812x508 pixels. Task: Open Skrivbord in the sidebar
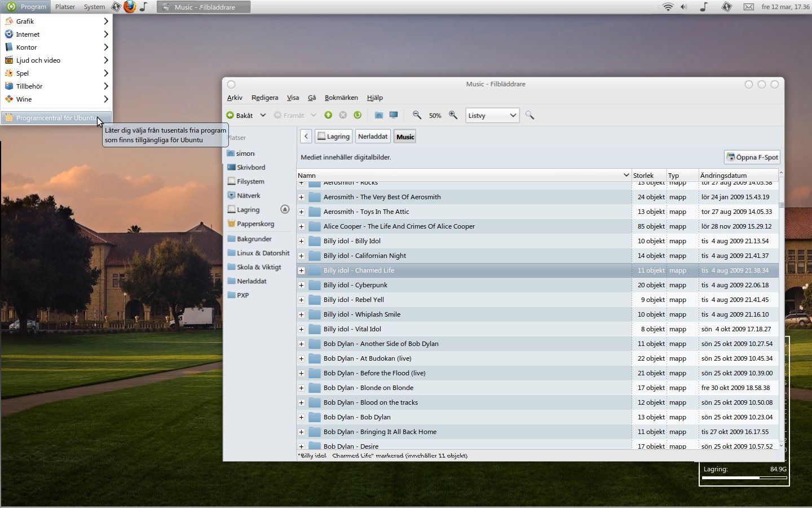tap(246, 167)
